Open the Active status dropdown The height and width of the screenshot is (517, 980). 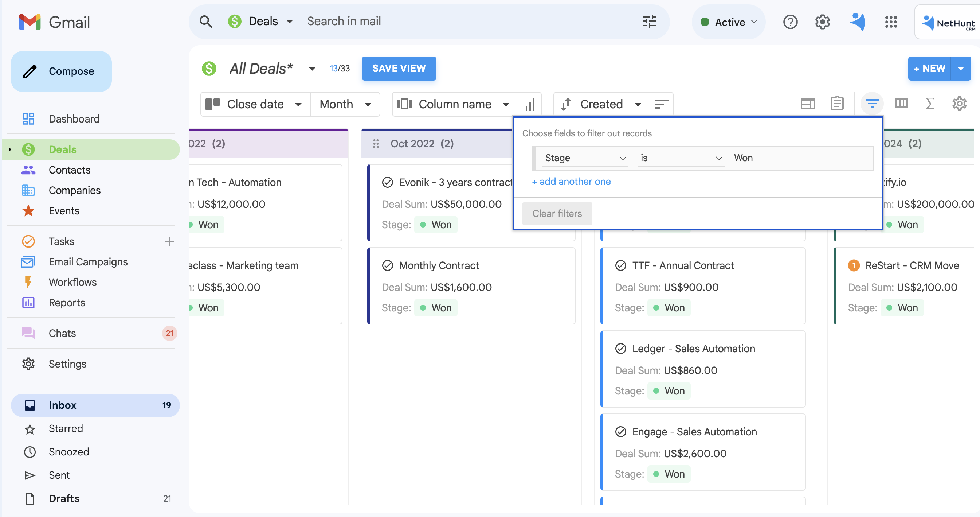pyautogui.click(x=729, y=22)
